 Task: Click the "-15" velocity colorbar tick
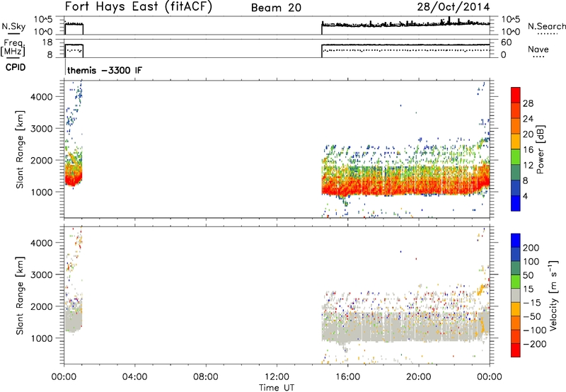[x=532, y=303]
